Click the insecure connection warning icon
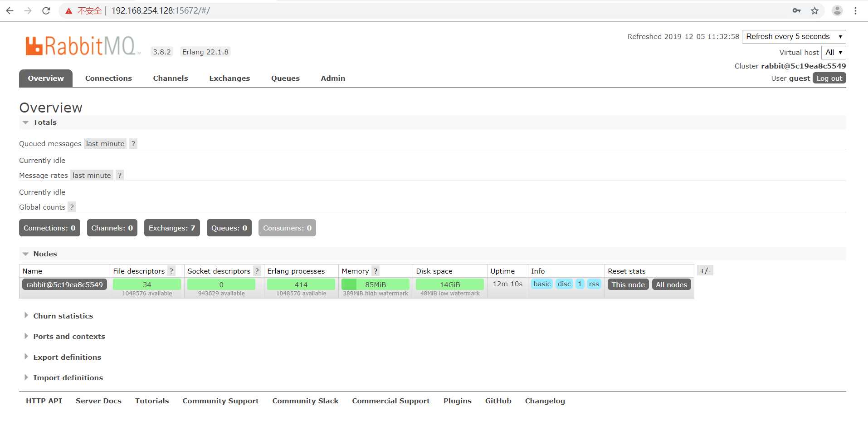The image size is (868, 431). (69, 11)
